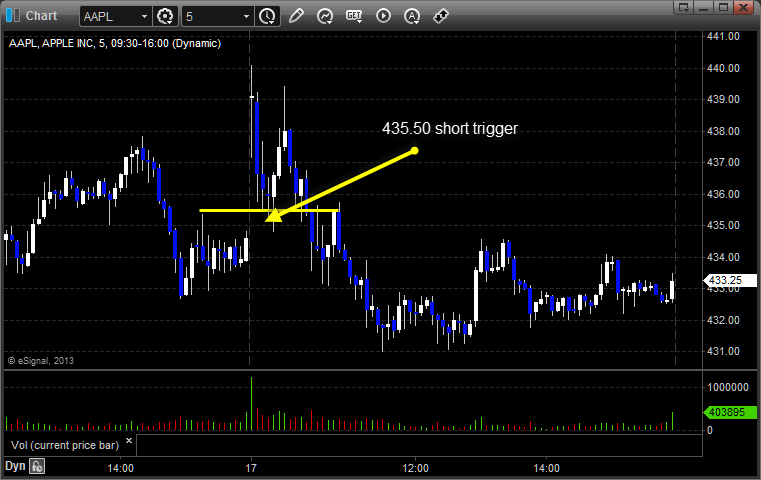
Task: Click the Dyn lock icon at bottom left
Action: pyautogui.click(x=37, y=466)
